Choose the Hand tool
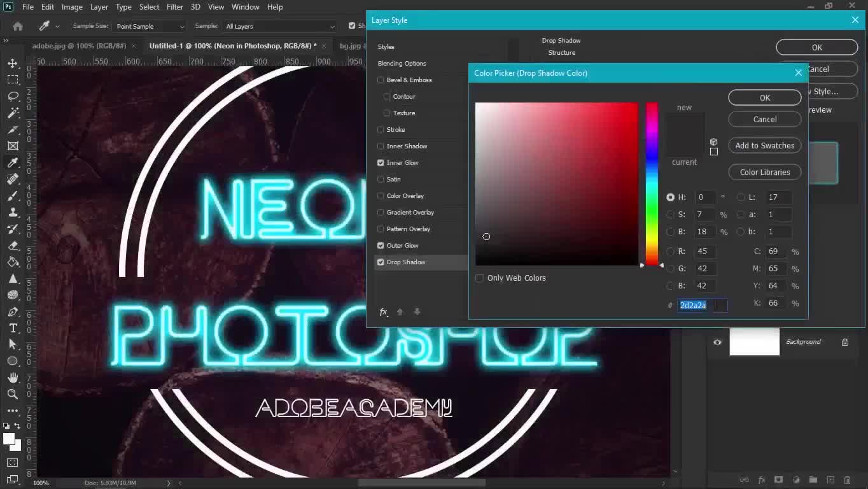Screen dimensions: 868x489 [13, 378]
